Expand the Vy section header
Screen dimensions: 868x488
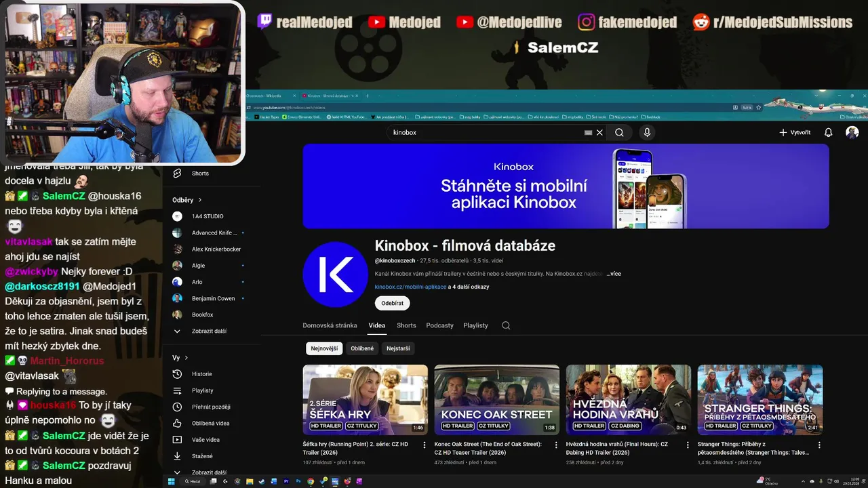tap(180, 358)
